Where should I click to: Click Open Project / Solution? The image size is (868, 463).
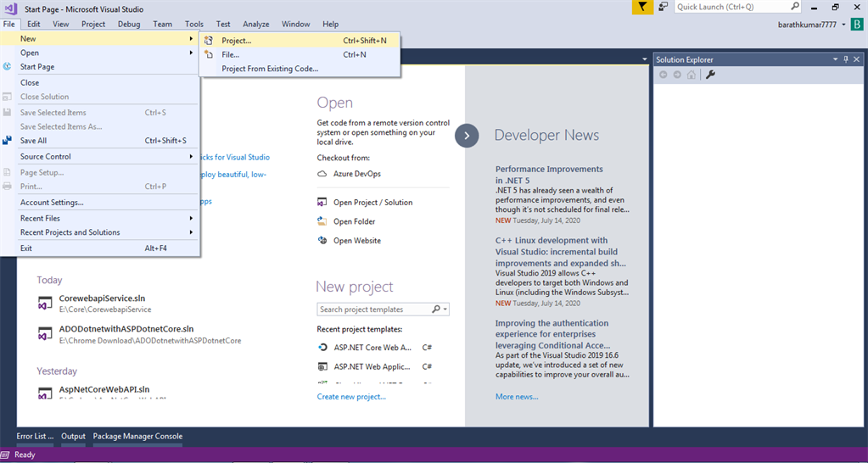[x=373, y=203]
